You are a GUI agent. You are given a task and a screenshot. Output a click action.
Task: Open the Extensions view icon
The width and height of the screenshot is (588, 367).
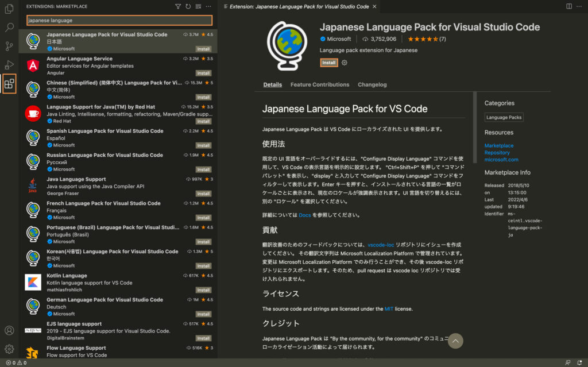(x=9, y=83)
